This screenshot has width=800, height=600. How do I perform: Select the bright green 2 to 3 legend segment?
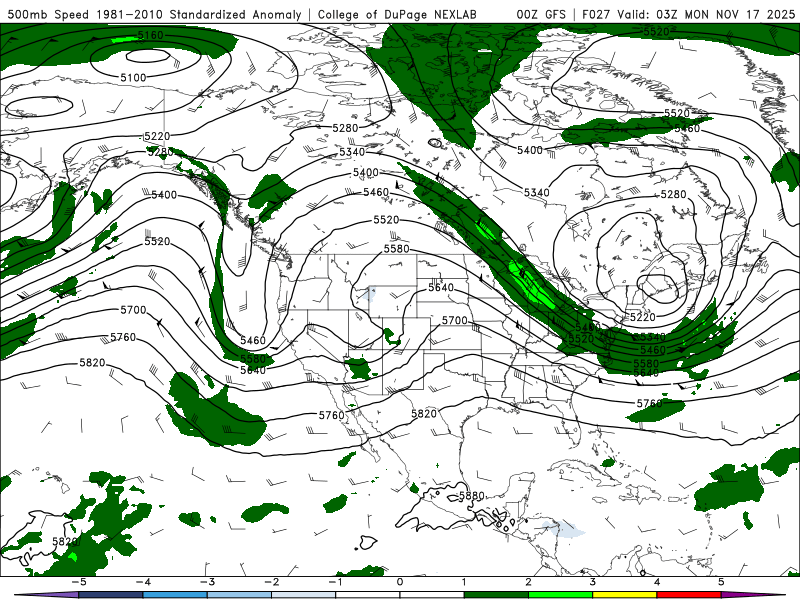point(560,595)
